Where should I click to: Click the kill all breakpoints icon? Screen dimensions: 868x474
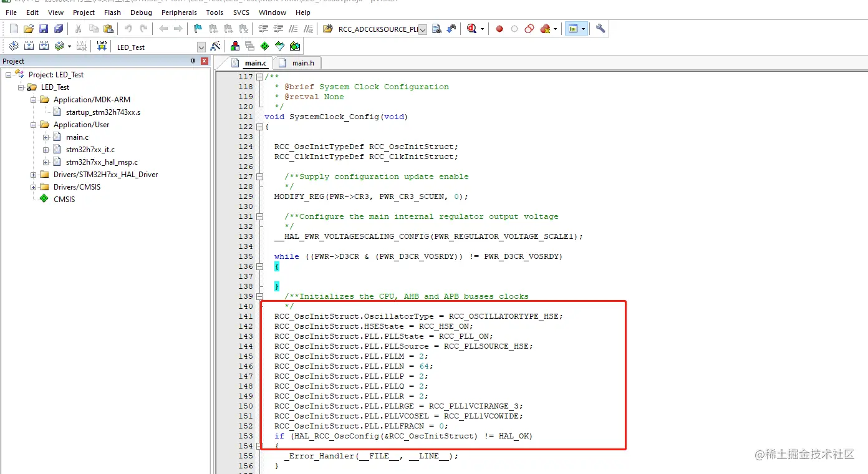pos(545,29)
